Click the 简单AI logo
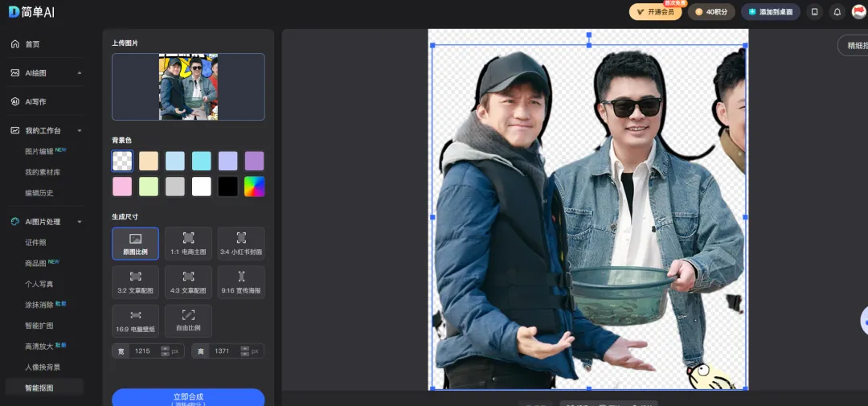 click(x=31, y=11)
